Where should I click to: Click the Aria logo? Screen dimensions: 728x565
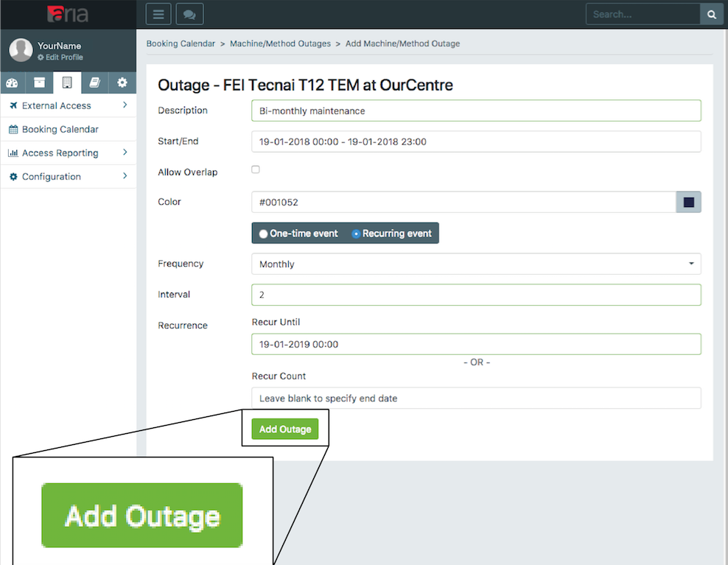pos(68,14)
